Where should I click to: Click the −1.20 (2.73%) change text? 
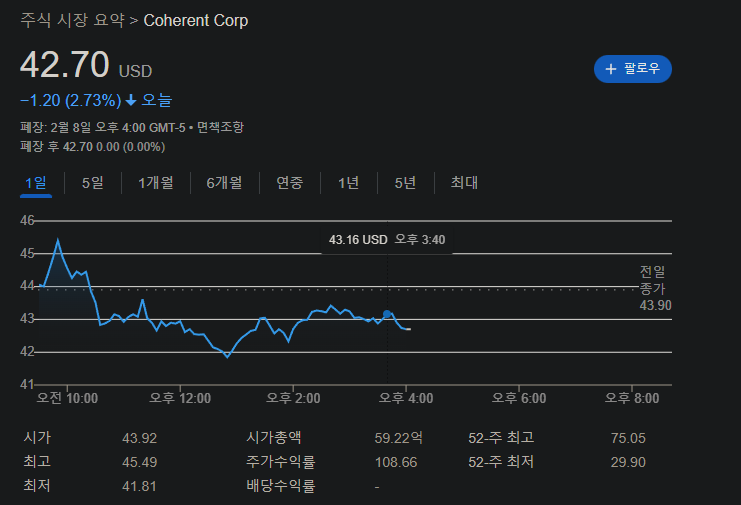[71, 100]
